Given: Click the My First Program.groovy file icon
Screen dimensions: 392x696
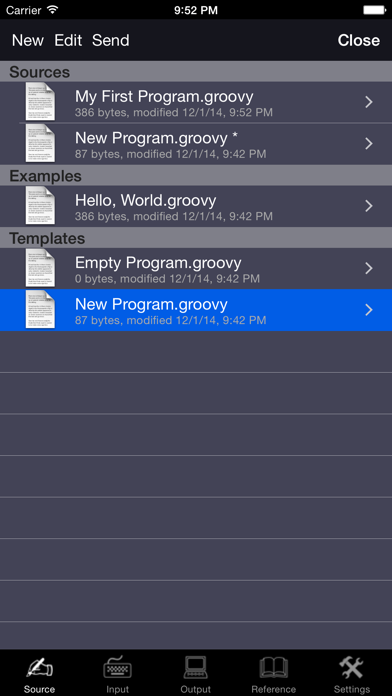Looking at the screenshot, I should pyautogui.click(x=40, y=102).
